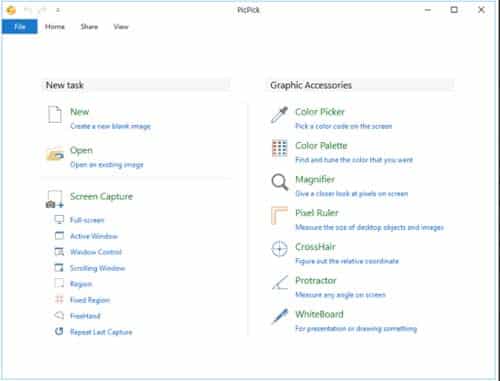Viewport: 500px width, 381px height.
Task: Select the Fixed Region capture link
Action: 90,300
